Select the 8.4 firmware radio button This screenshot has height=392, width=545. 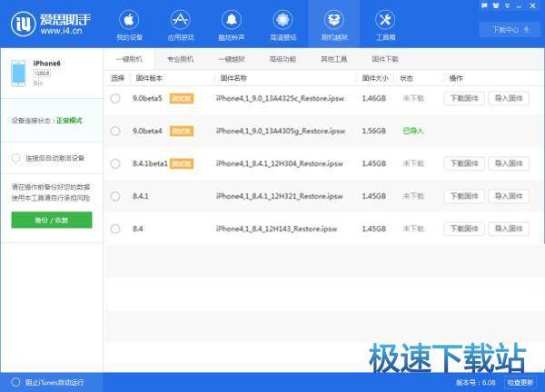pos(115,229)
